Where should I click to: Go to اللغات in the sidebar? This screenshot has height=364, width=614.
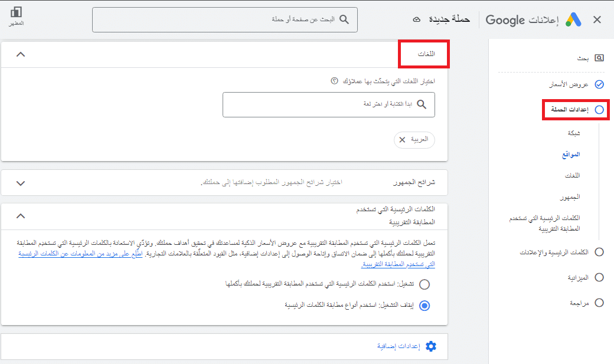pos(572,175)
